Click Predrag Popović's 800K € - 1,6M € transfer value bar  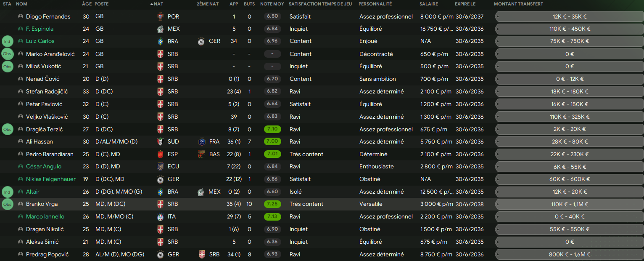pos(569,254)
